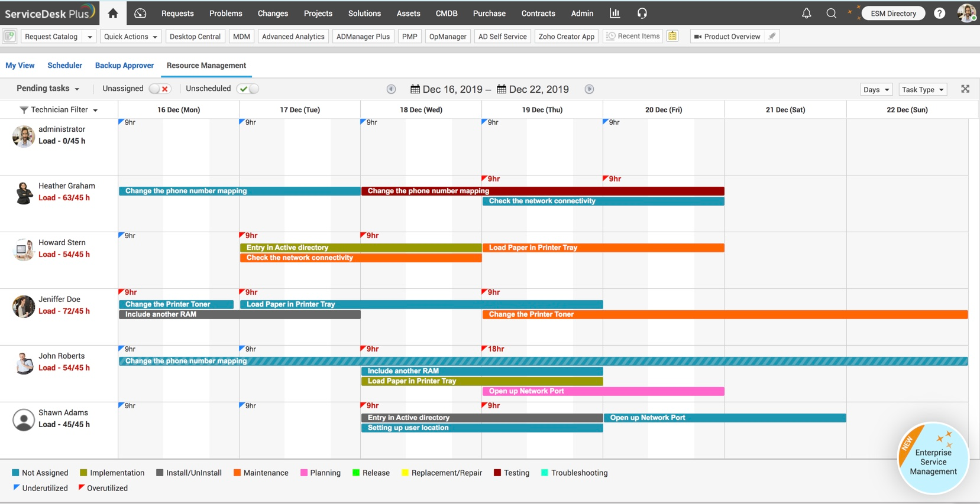The width and height of the screenshot is (980, 504).
Task: Open the dashboard gauge icon
Action: [x=140, y=13]
